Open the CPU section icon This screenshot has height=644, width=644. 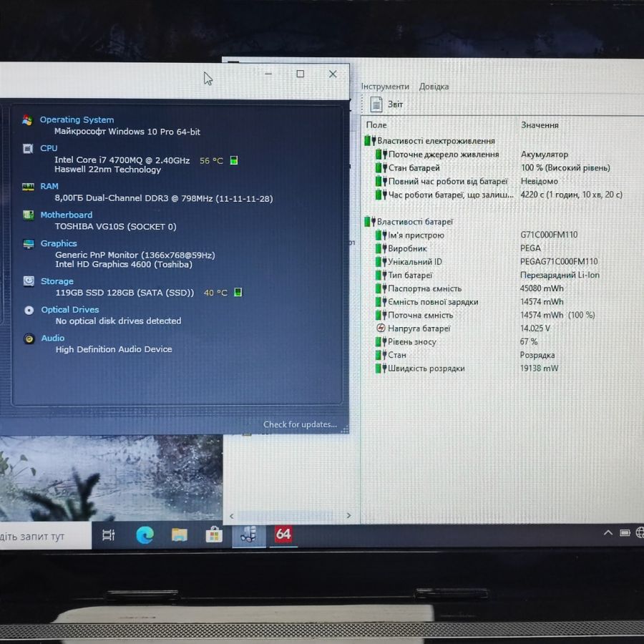pos(28,149)
